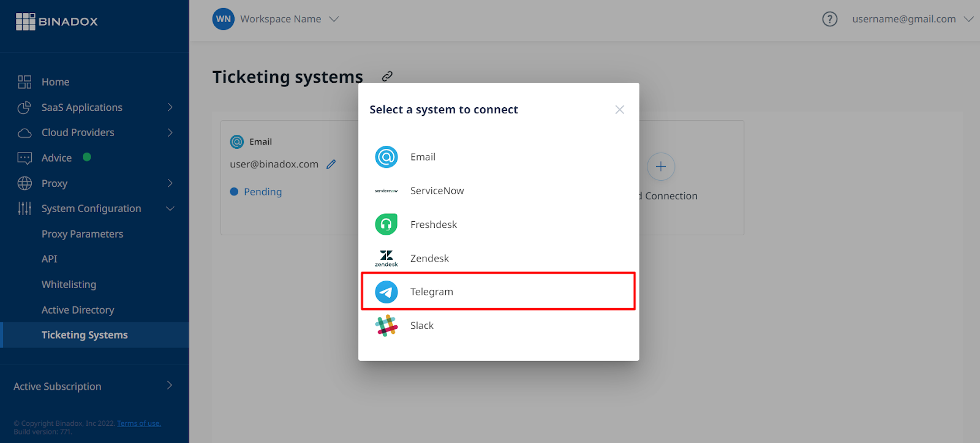
Task: Click the System Configuration sliders icon
Action: pos(24,208)
